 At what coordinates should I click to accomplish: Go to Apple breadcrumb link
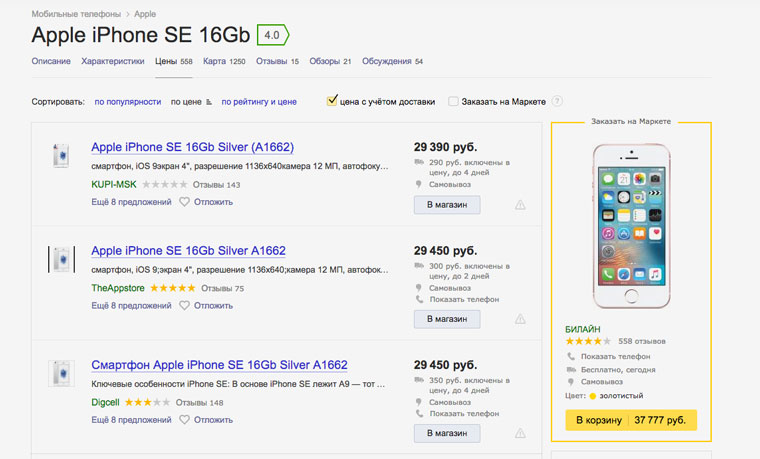coord(145,14)
